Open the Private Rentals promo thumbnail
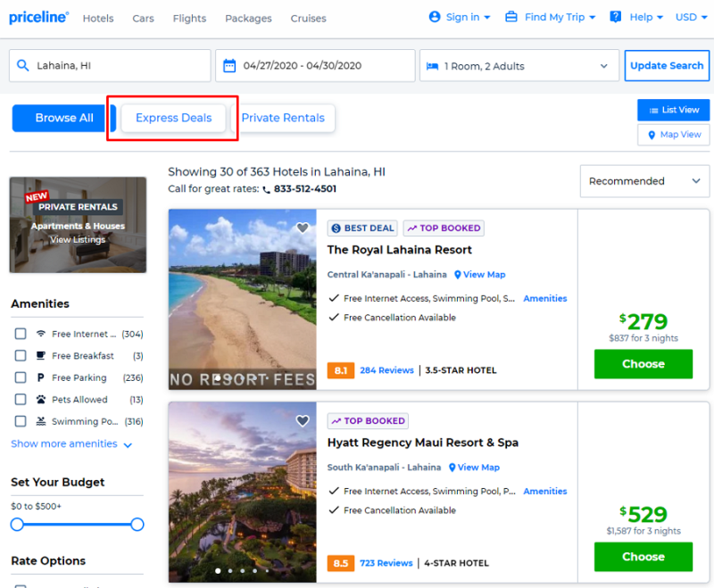This screenshot has width=714, height=588. [78, 225]
